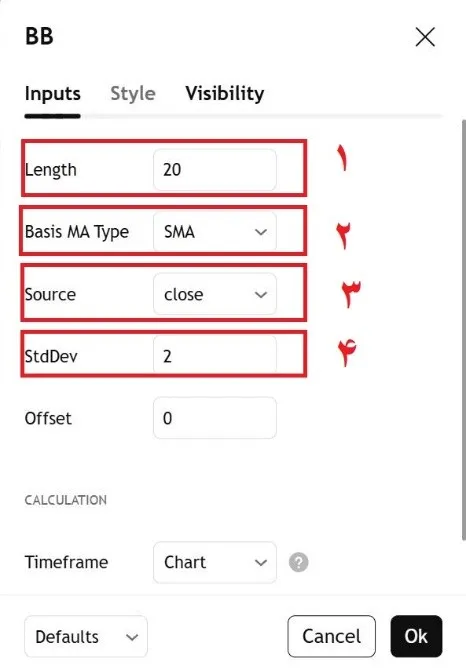The image size is (466, 670).
Task: Click the chevron arrow in Timeframe field
Action: tap(261, 562)
